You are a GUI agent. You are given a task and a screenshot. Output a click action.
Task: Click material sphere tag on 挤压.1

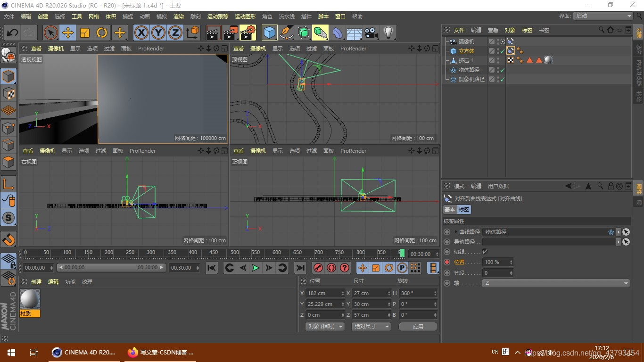click(548, 60)
